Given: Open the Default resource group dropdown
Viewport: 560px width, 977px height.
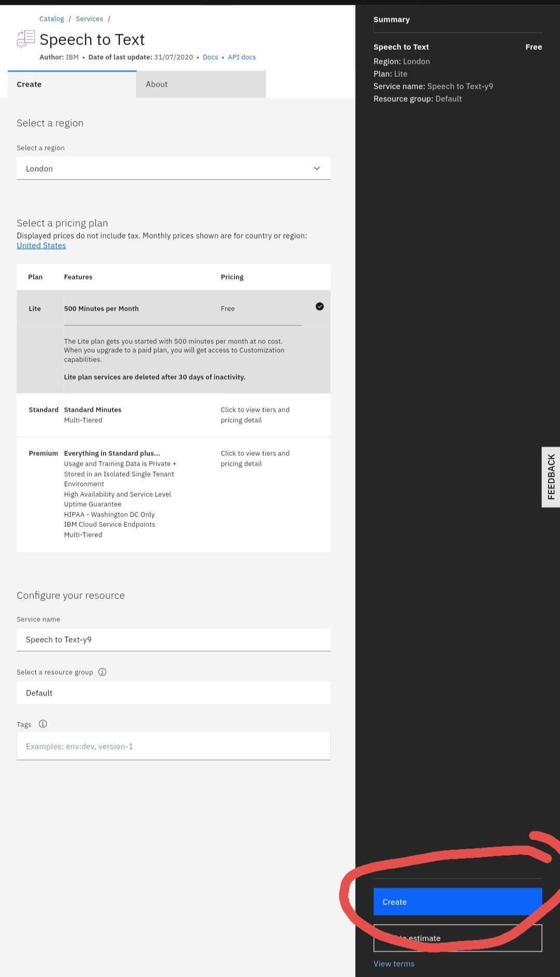Looking at the screenshot, I should click(x=173, y=693).
